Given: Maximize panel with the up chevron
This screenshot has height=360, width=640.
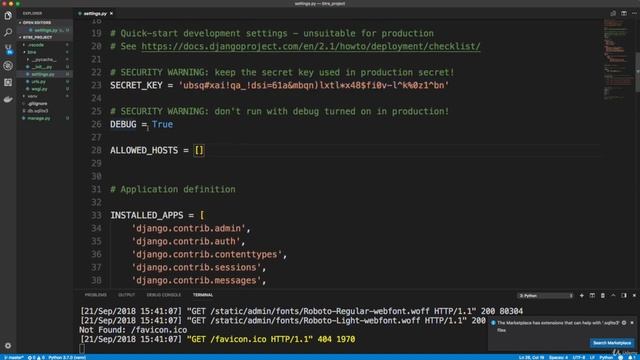Looking at the screenshot, I should (613, 296).
